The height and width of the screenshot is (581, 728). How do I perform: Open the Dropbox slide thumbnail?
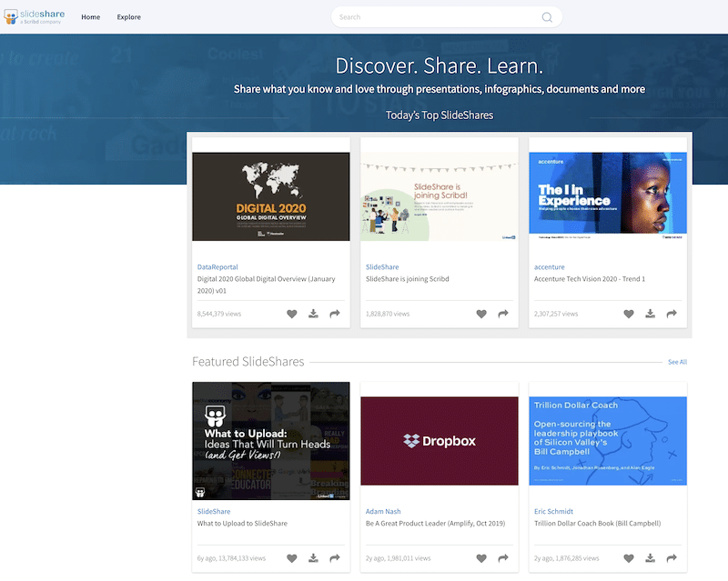click(x=440, y=441)
